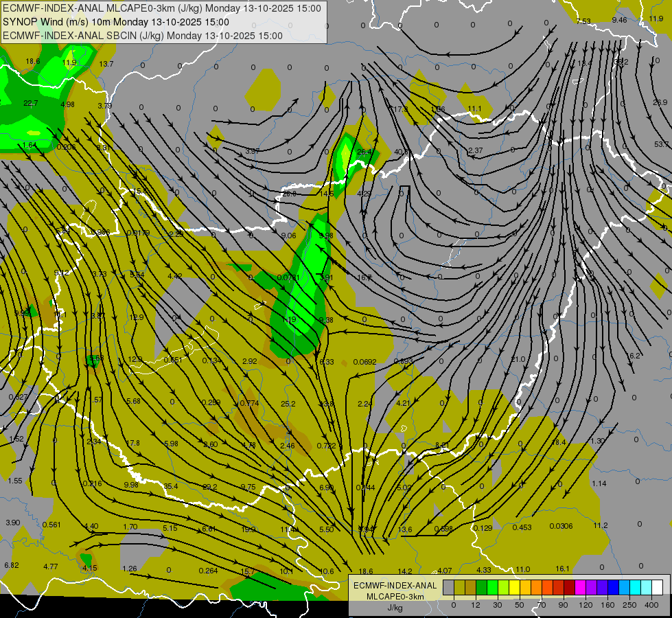
Task: Click the 16.7 value on the map
Action: click(x=364, y=277)
